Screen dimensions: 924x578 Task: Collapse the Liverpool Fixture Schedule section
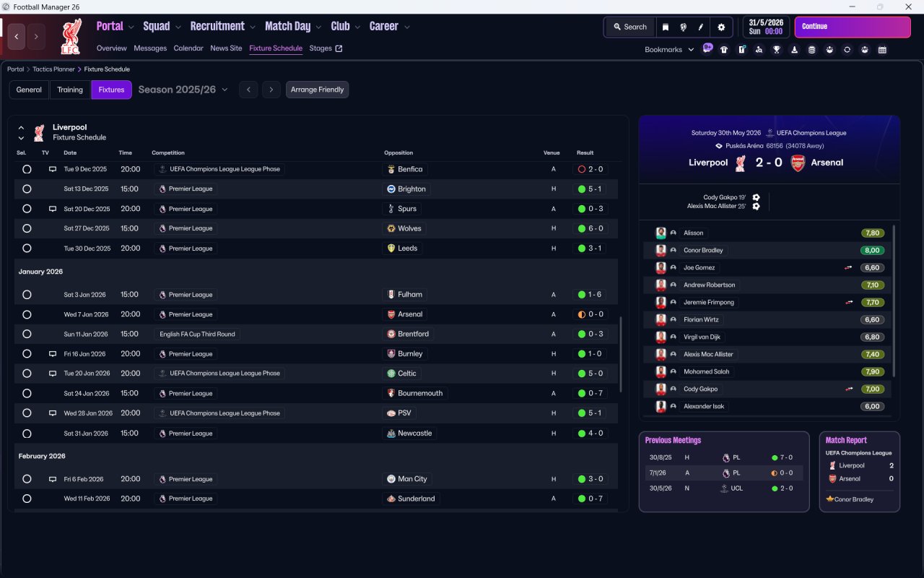(x=21, y=128)
